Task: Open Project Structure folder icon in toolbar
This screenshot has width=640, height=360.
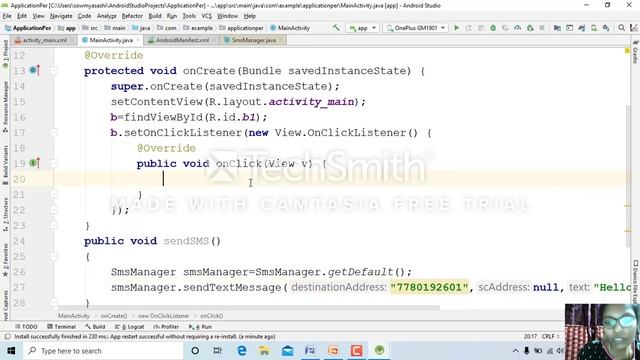Action: (557, 28)
